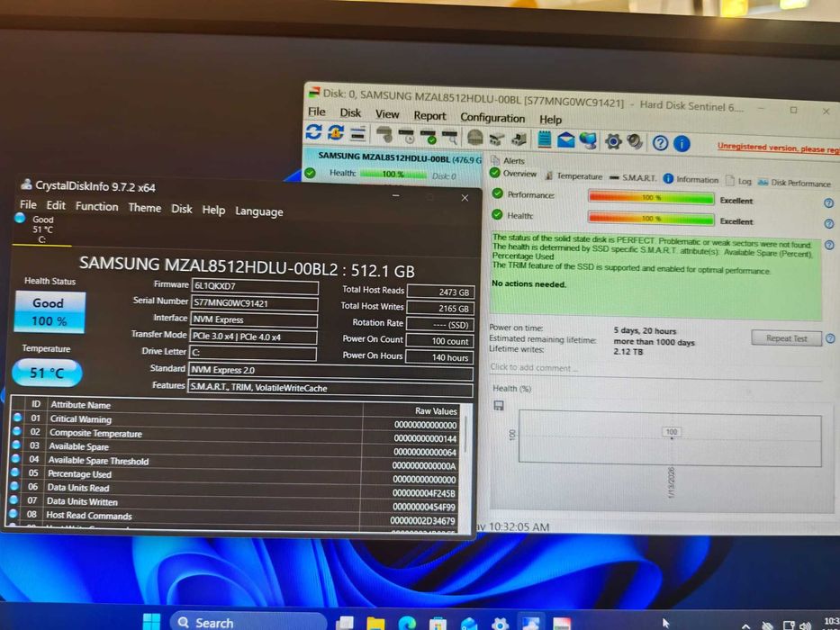Click the speaker icon in Sentinel toolbar
The height and width of the screenshot is (630, 840).
coord(635,142)
